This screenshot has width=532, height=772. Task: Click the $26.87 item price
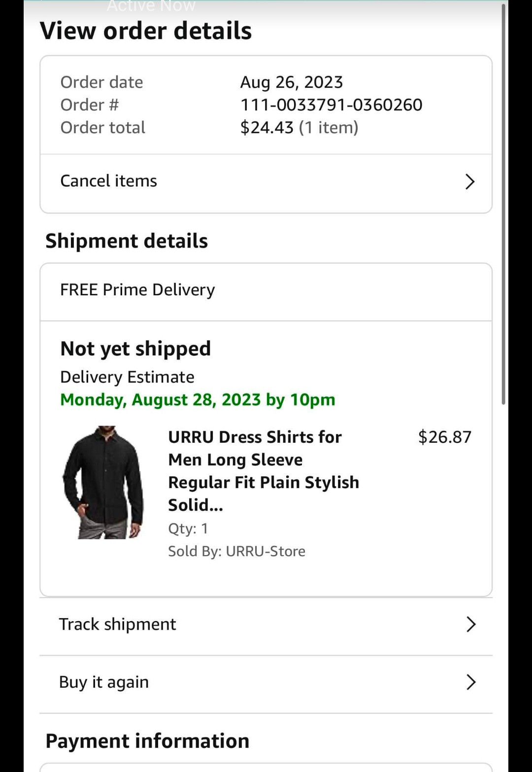coord(444,437)
